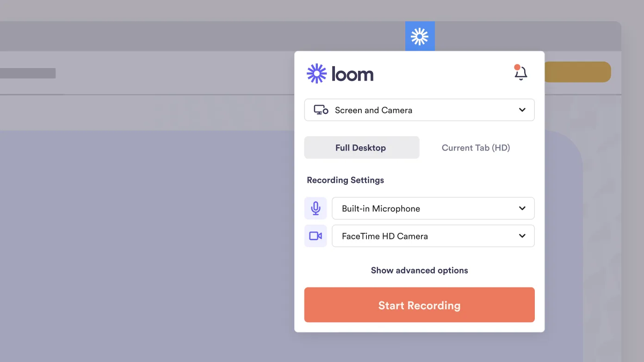Viewport: 644px width, 362px height.
Task: Show advanced options
Action: [x=419, y=270]
